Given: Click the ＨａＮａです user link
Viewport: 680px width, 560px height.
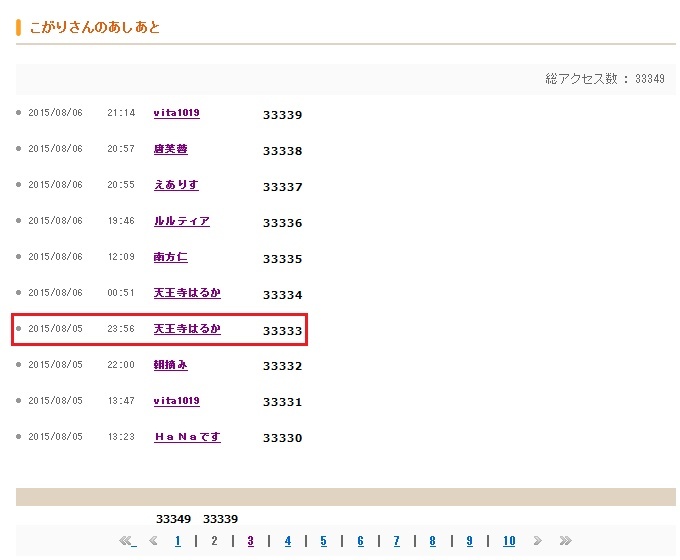Looking at the screenshot, I should coord(187,437).
